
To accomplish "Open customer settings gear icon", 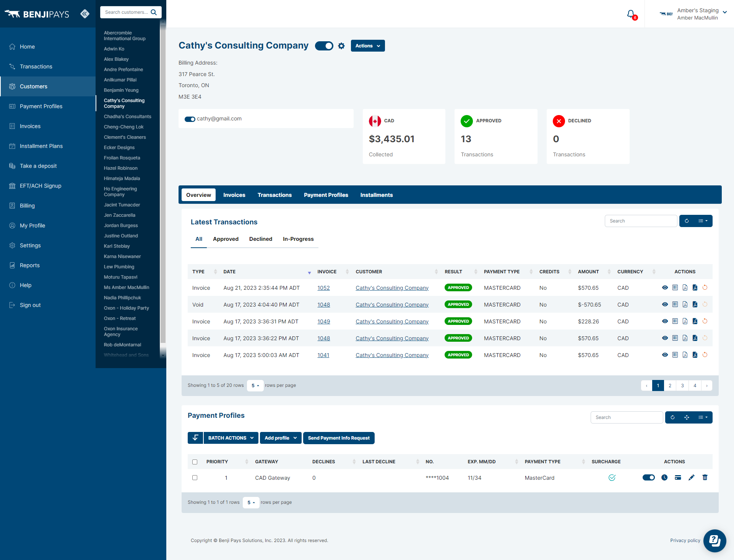I will pos(341,46).
